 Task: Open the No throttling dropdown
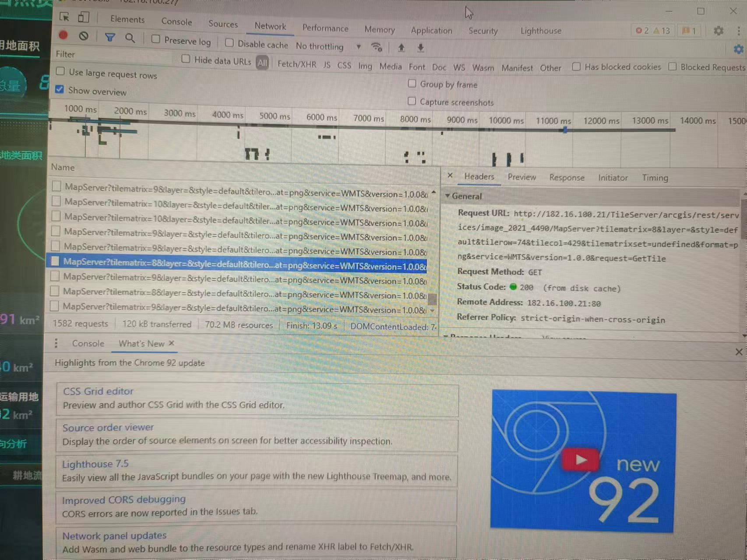point(328,46)
